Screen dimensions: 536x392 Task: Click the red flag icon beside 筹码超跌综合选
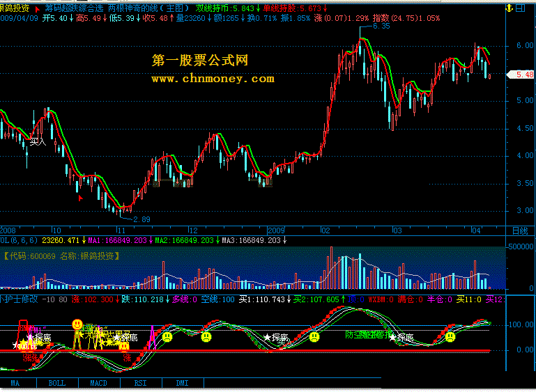[37, 9]
